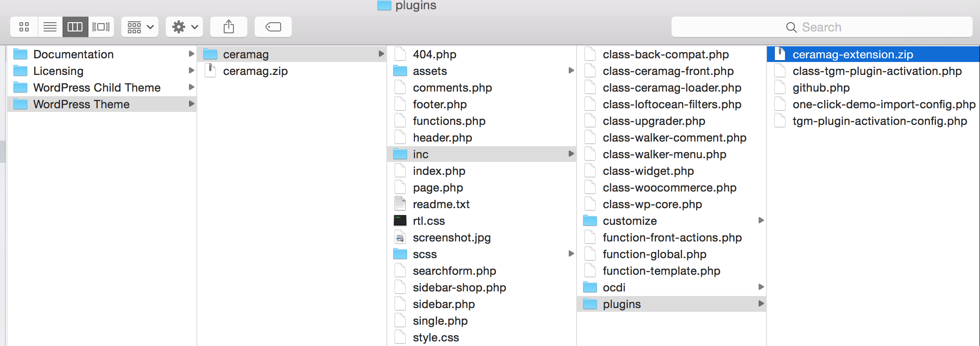
Task: Select header.php file
Action: 481,137
